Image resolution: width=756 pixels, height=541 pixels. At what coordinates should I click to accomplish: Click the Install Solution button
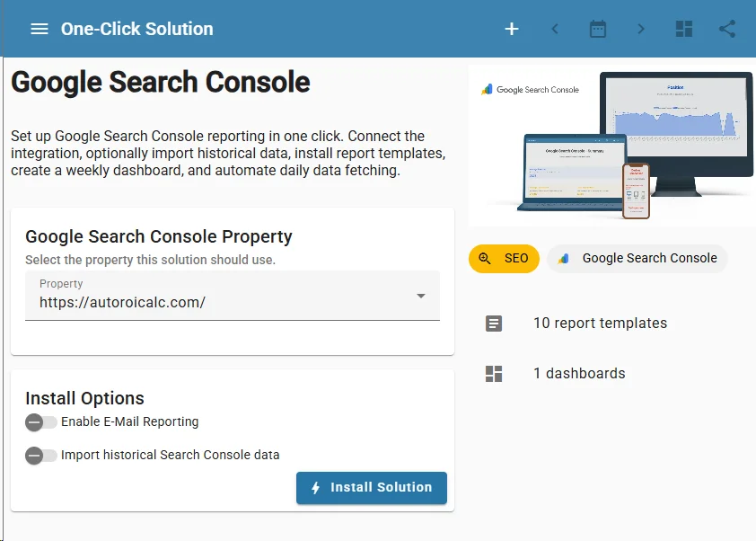pyautogui.click(x=372, y=488)
